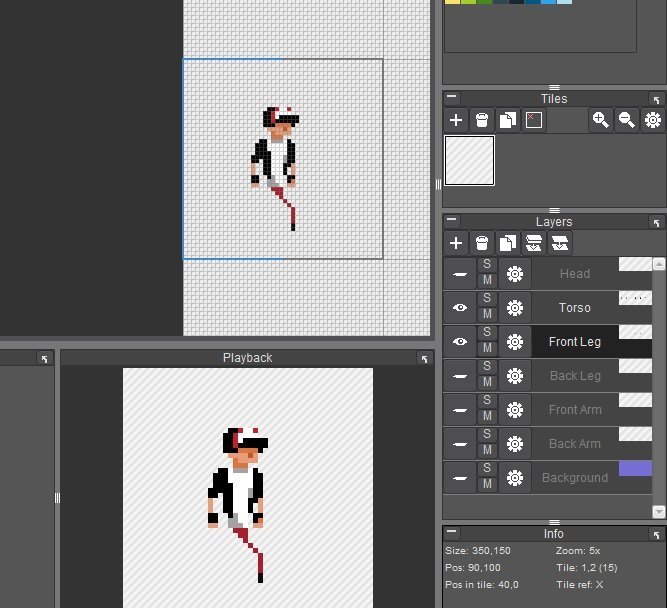Screen dimensions: 667x608
Task: Toggle the M button on Background layer
Action: pyautogui.click(x=487, y=485)
